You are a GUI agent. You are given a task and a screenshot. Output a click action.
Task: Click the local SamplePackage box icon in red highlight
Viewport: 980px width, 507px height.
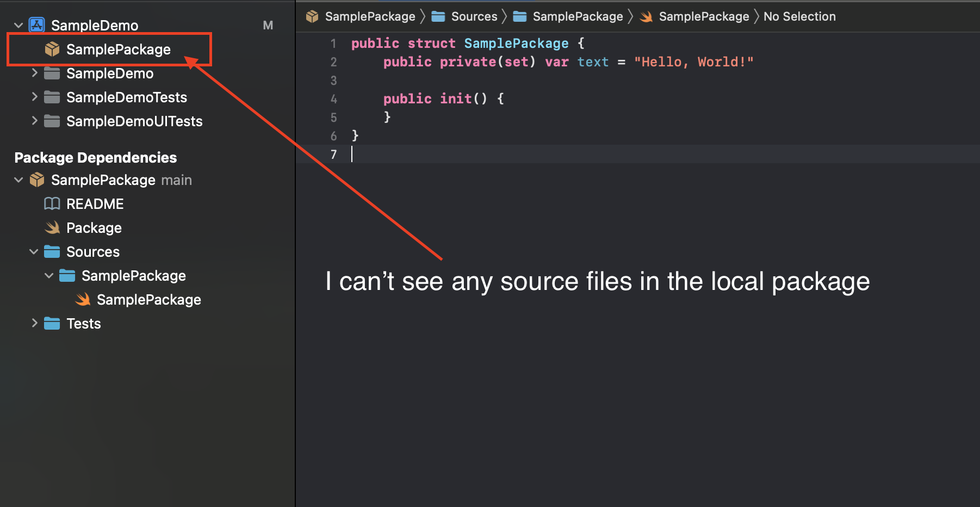pyautogui.click(x=52, y=49)
